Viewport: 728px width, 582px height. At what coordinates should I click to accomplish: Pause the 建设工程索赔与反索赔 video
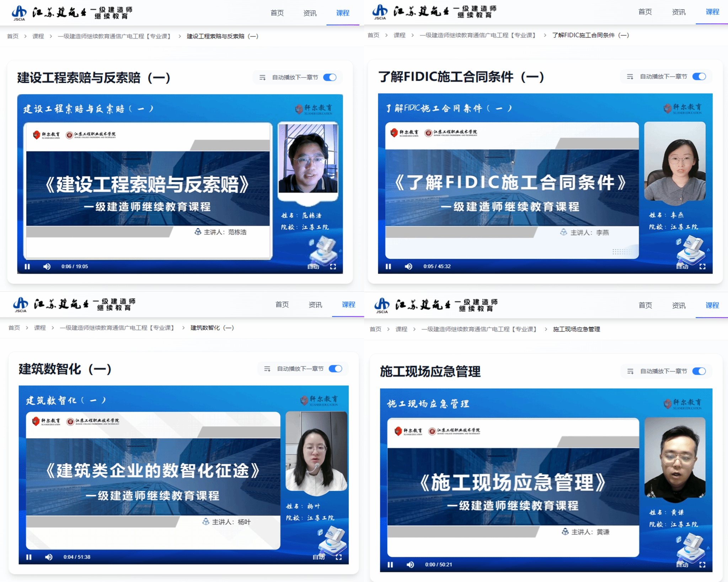click(x=27, y=266)
